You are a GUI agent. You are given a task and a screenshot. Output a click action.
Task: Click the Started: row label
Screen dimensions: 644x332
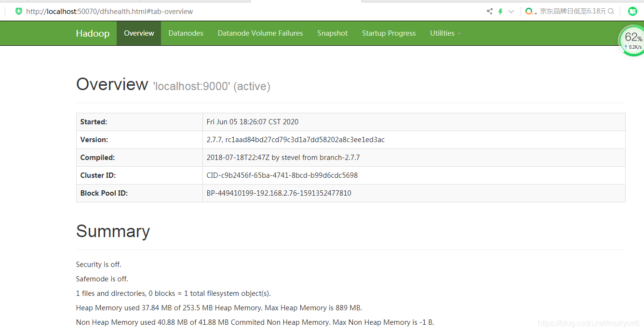pyautogui.click(x=94, y=122)
